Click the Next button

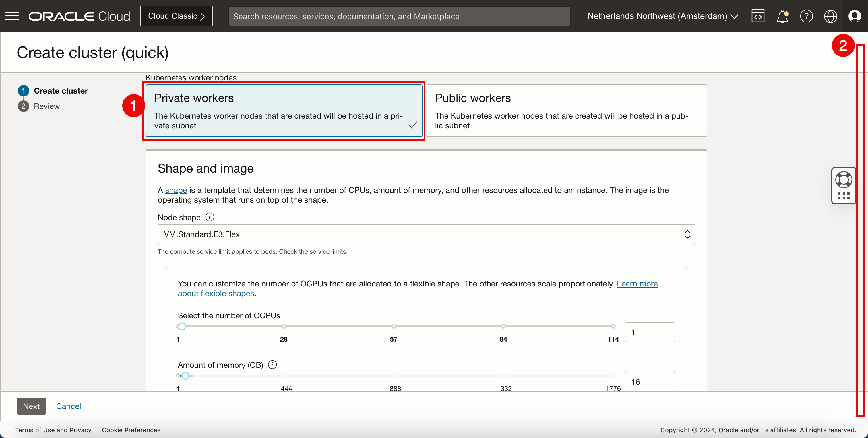tap(31, 406)
